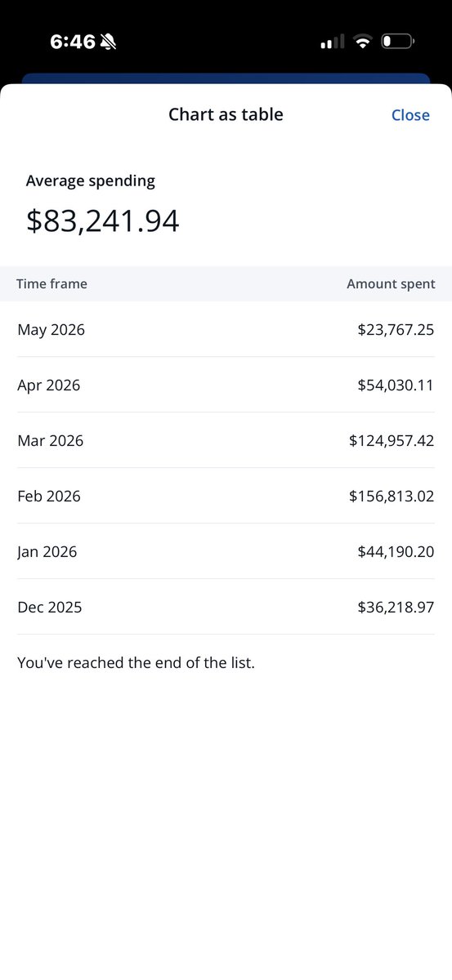Tap the Time frame column header
Viewport: 452px width, 980px height.
coord(52,284)
